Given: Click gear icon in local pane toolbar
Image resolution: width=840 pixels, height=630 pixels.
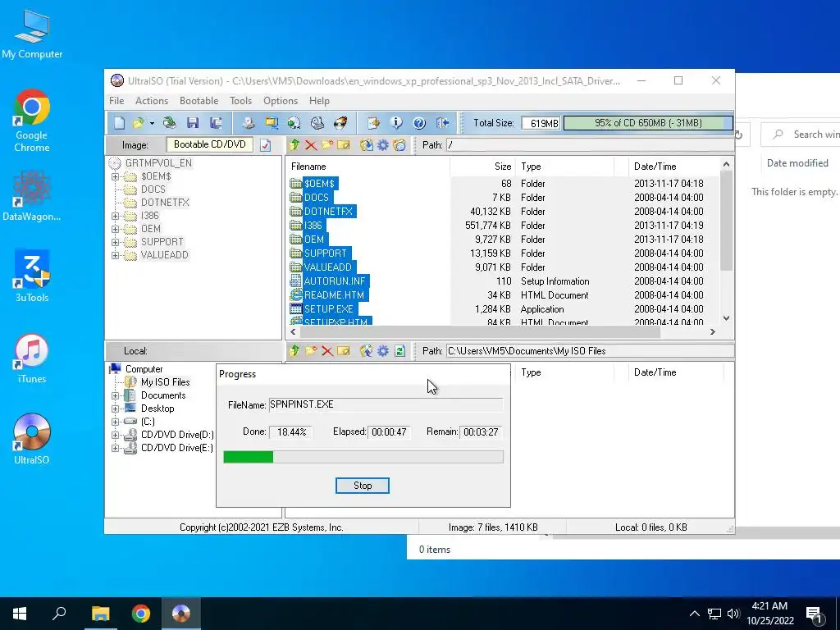Looking at the screenshot, I should click(382, 351).
